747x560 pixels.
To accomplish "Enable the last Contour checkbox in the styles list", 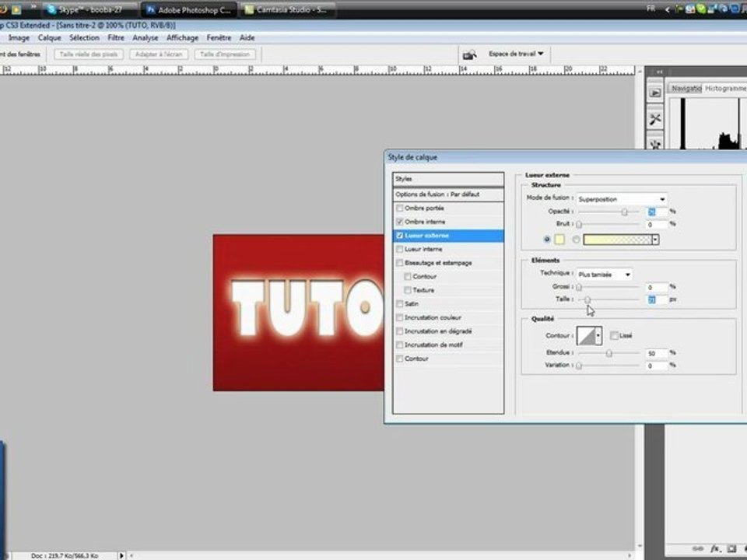I will (400, 359).
